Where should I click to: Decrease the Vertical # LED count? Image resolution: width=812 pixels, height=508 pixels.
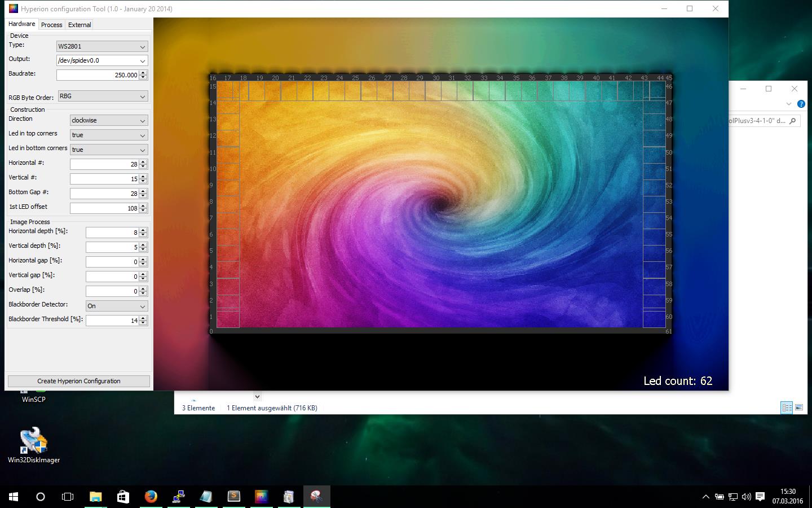143,181
